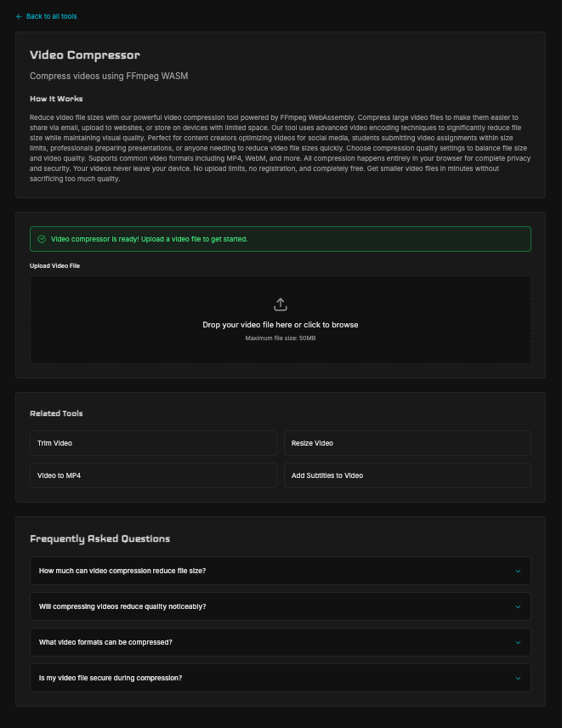Screen dimensions: 562x728
Task: Click the chevron on the last FAQ item
Action: coord(518,678)
